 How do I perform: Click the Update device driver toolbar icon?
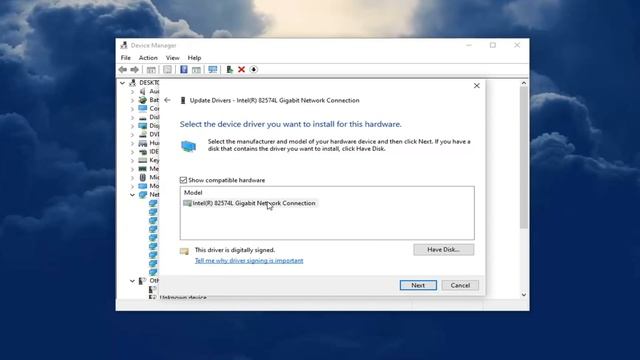tap(229, 70)
